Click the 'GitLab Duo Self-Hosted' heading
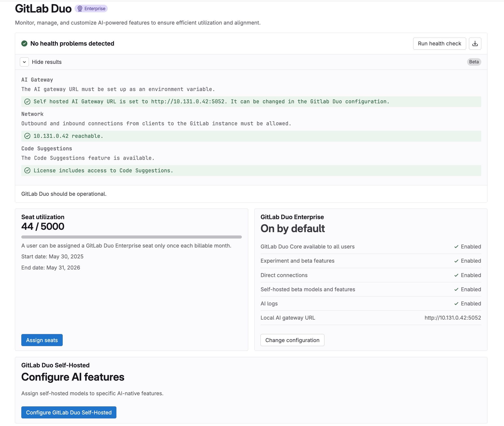This screenshot has height=426, width=504. tap(55, 365)
